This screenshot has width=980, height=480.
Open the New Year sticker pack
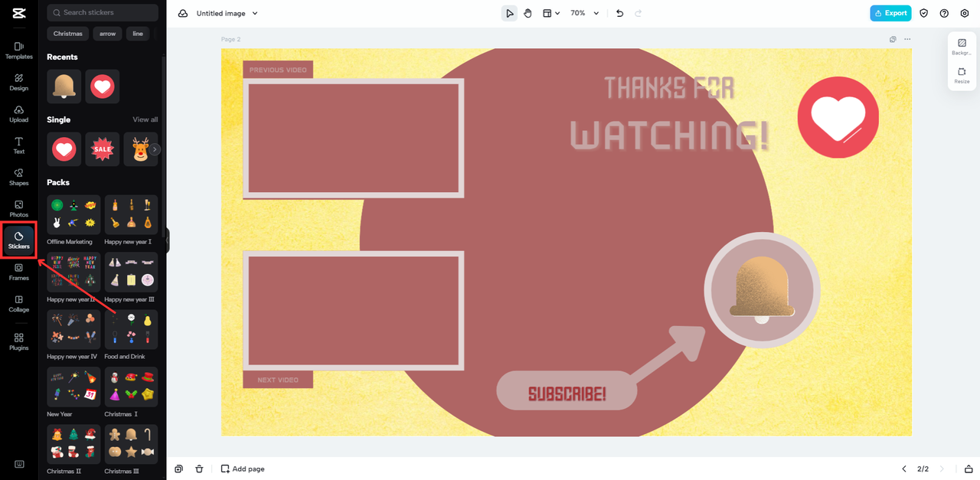click(x=73, y=387)
